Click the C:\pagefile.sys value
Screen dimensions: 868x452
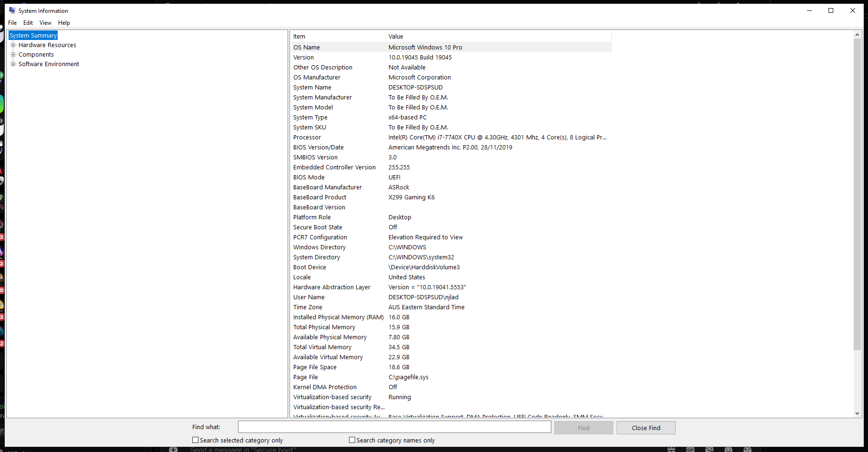tap(409, 377)
